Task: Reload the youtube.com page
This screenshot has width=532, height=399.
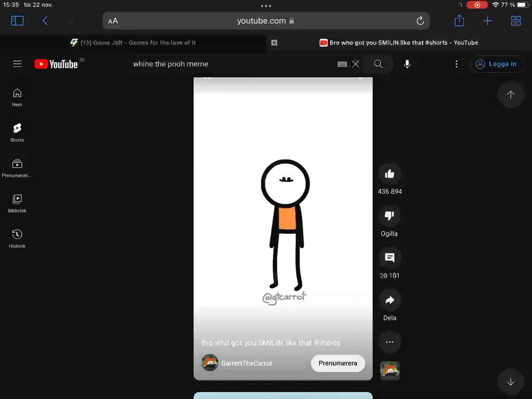Action: pos(420,21)
